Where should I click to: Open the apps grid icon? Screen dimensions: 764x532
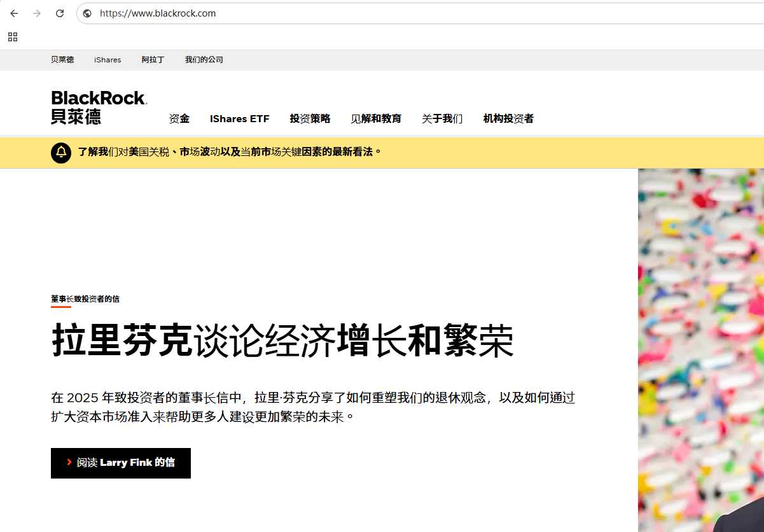pyautogui.click(x=13, y=37)
